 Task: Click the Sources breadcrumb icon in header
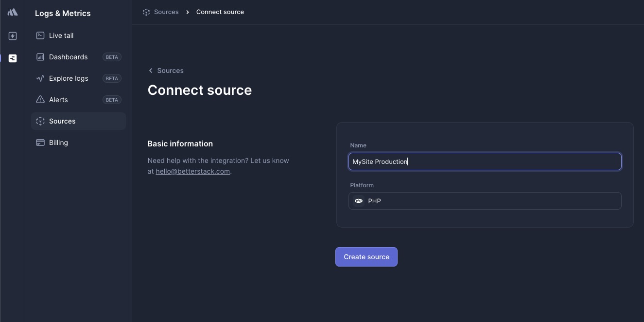click(146, 12)
